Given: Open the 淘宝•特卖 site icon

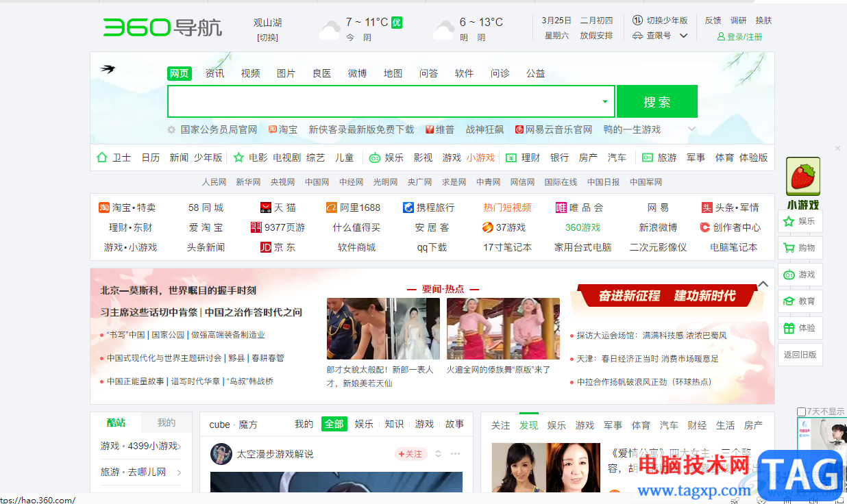Looking at the screenshot, I should click(104, 207).
